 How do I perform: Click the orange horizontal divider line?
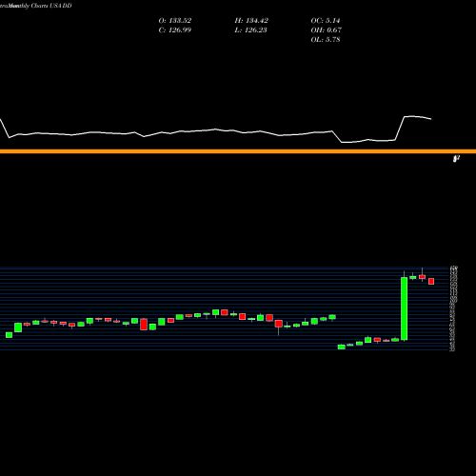(238, 151)
